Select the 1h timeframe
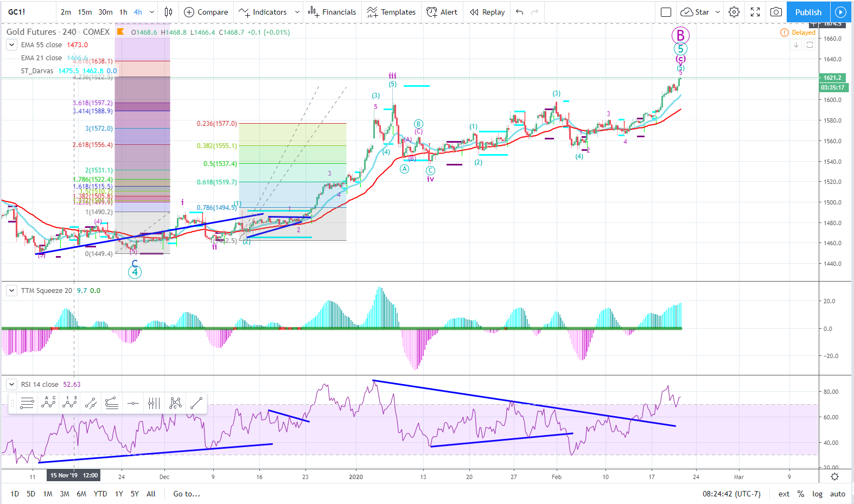The width and height of the screenshot is (854, 504). coord(124,12)
